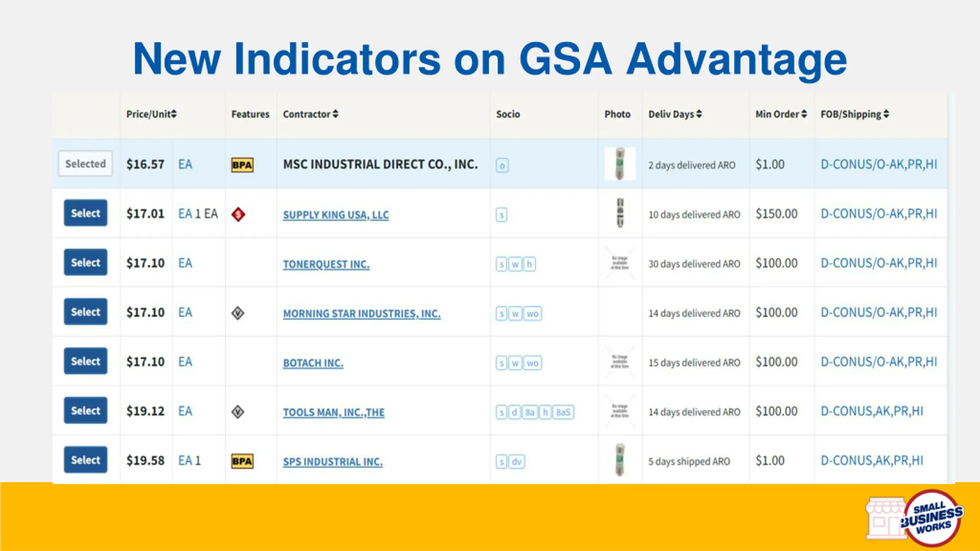This screenshot has width=980, height=551.
Task: Open MORNING STAR INDUSTRIES, INC. link
Action: pos(362,313)
